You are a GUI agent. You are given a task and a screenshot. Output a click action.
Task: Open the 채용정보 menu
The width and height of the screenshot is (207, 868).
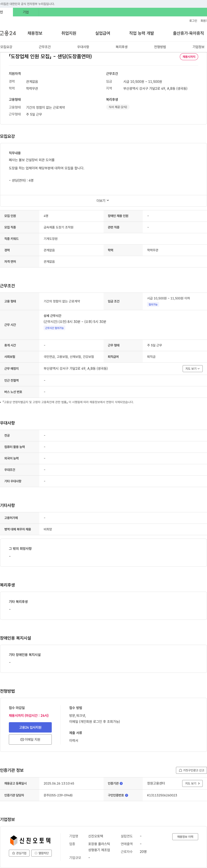pos(35,33)
